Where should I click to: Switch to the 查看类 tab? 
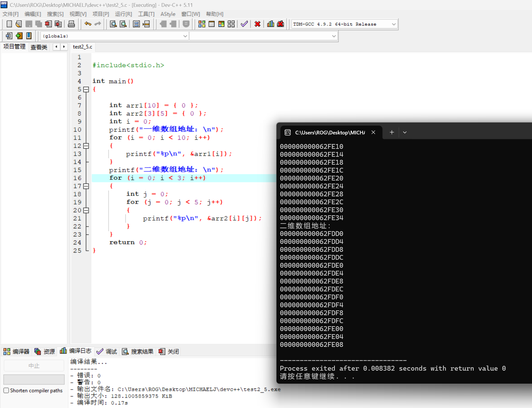39,47
